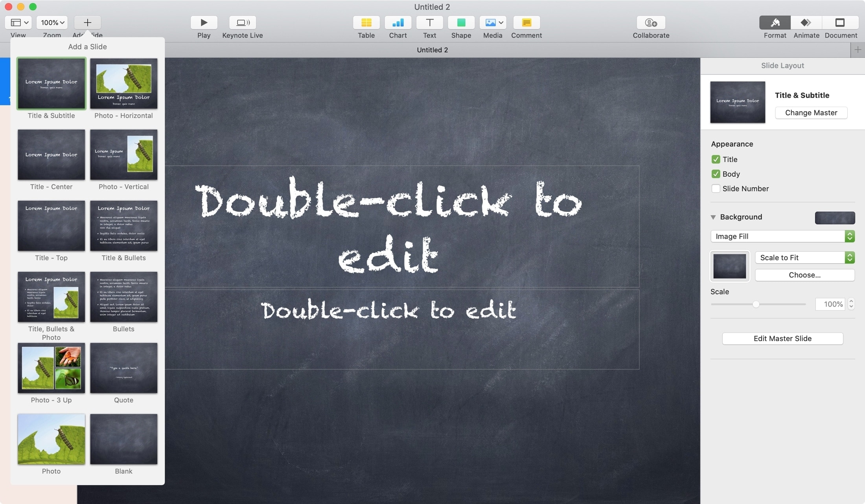The image size is (865, 504).
Task: Click the Change Master button
Action: coord(811,112)
